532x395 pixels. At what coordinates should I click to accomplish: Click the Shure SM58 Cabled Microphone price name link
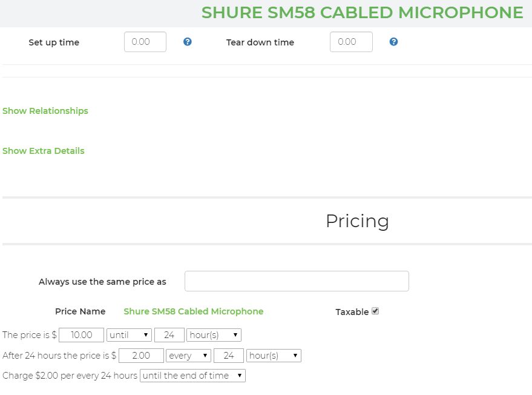(x=194, y=311)
